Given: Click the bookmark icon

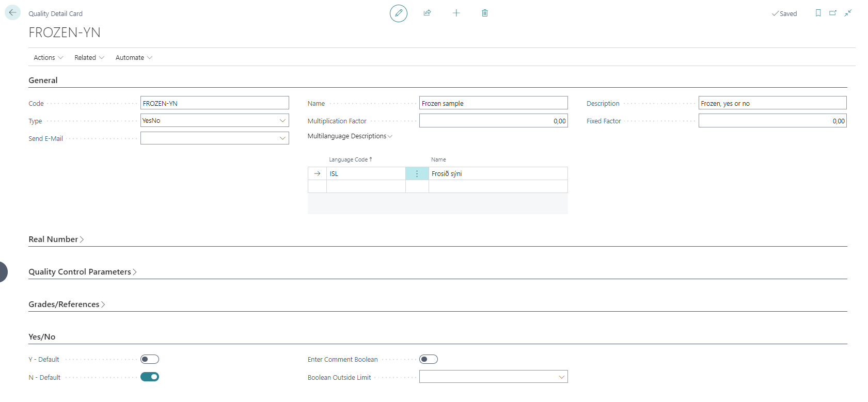Looking at the screenshot, I should click(818, 13).
